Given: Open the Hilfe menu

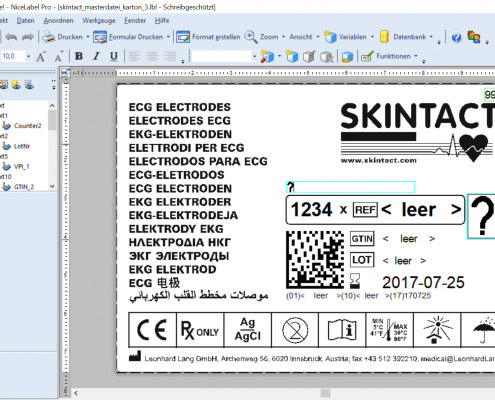Looking at the screenshot, I should click(162, 21).
